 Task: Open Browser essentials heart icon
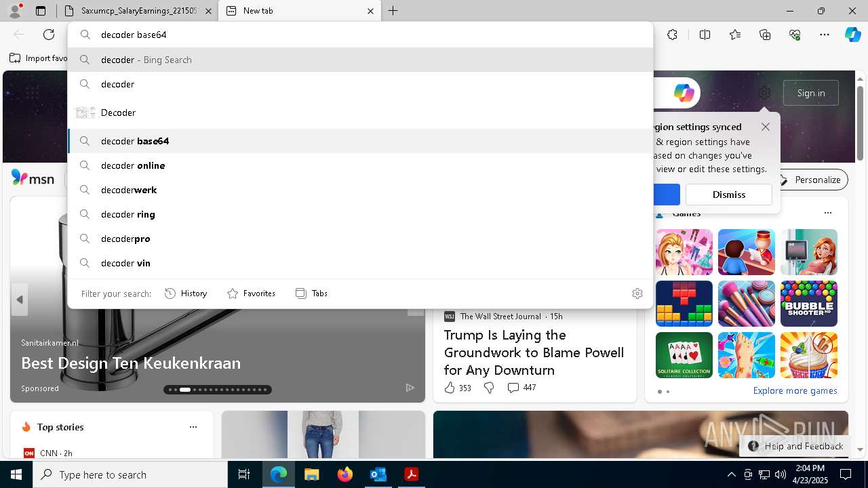tap(795, 35)
